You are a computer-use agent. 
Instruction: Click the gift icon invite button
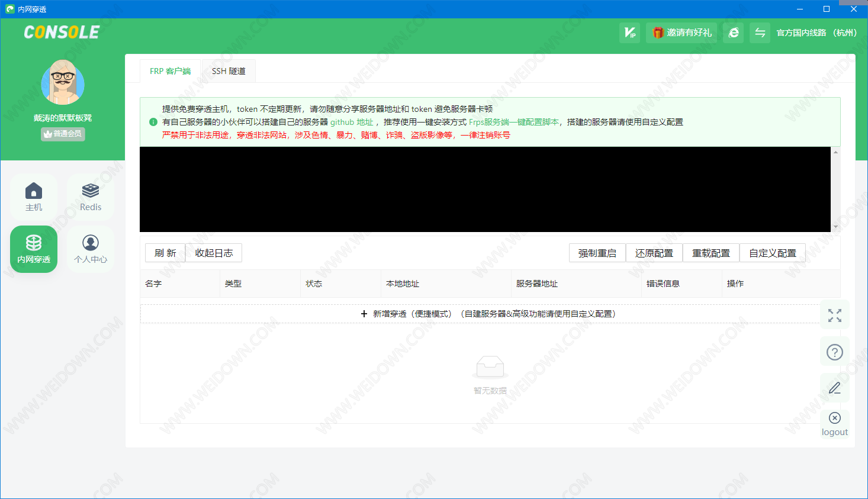(x=681, y=33)
